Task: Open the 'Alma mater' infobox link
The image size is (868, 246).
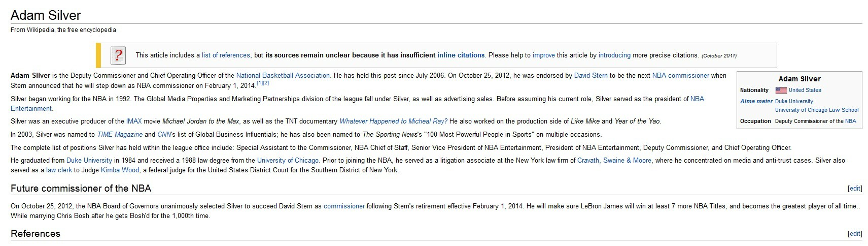Action: tap(756, 102)
